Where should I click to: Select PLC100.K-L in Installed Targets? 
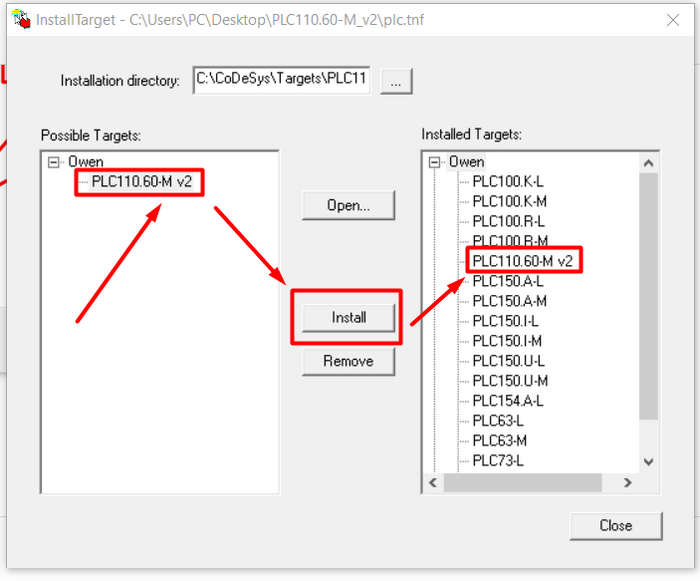click(x=508, y=182)
